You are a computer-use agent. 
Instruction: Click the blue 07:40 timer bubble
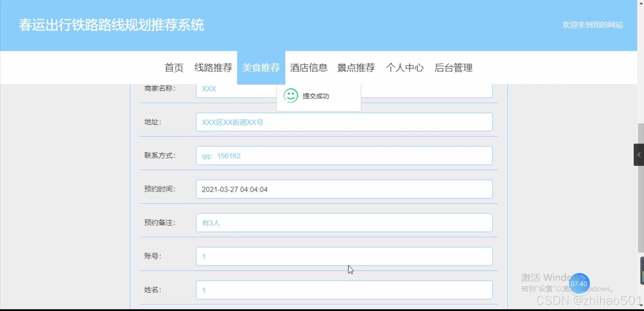[x=579, y=284]
